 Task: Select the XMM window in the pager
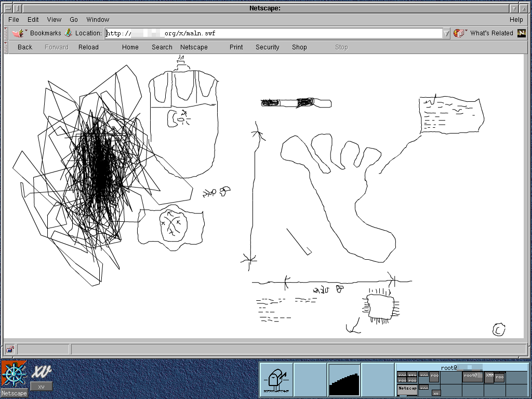(489, 377)
